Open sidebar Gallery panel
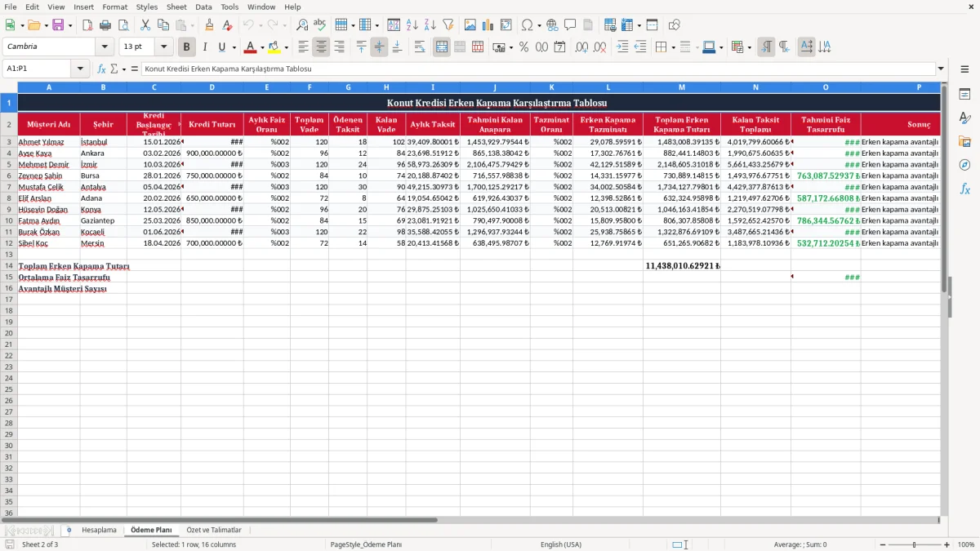 click(x=964, y=141)
